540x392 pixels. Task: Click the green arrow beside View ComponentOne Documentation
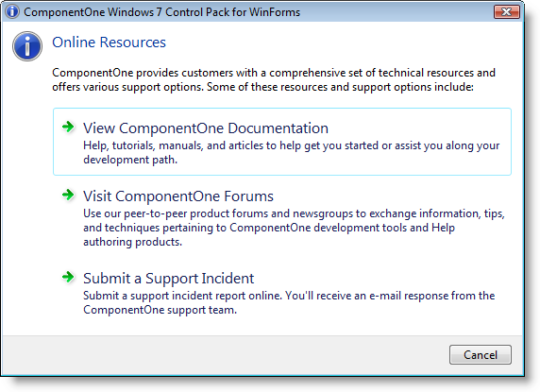[x=68, y=127]
